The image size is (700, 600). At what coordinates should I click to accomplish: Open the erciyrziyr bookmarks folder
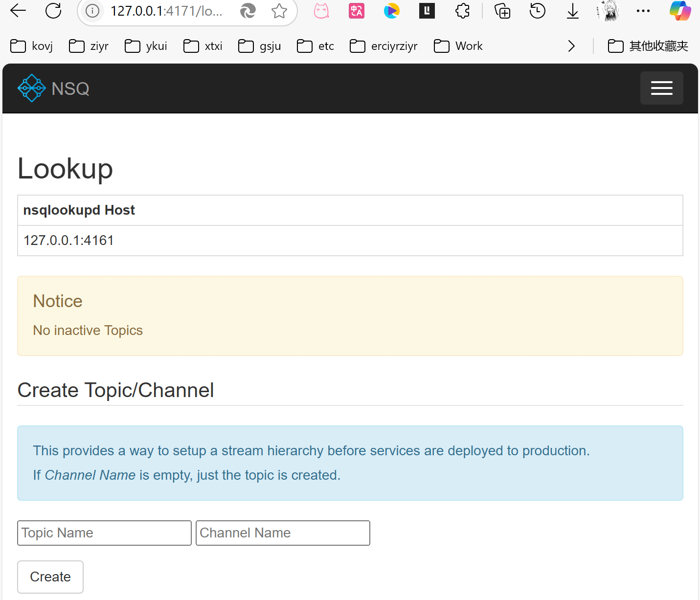(384, 46)
